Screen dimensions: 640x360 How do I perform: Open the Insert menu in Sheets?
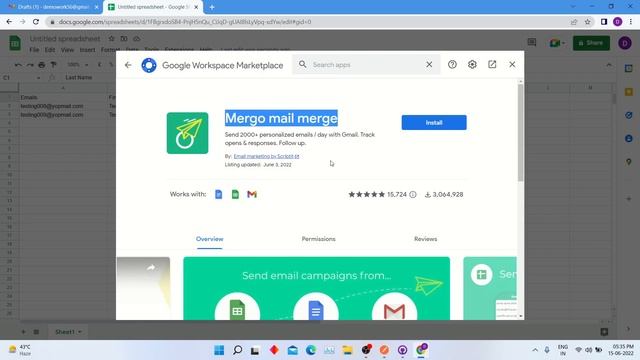(87, 50)
